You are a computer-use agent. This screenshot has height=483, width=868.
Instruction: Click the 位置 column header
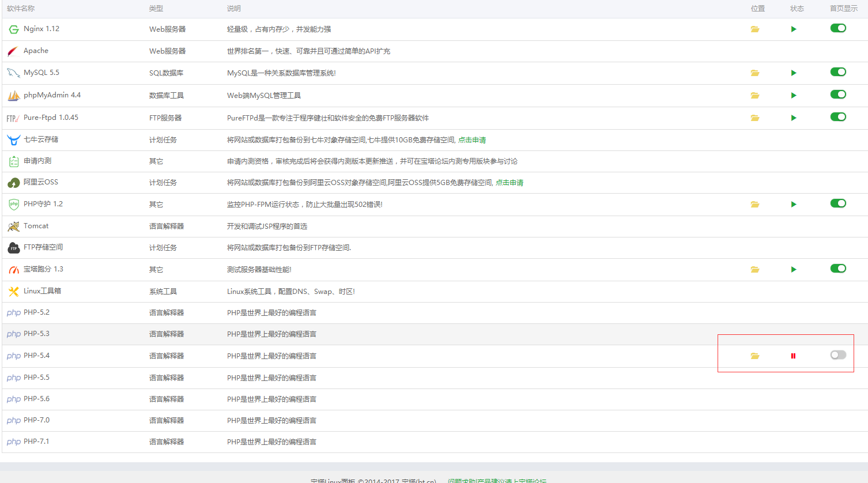click(x=758, y=9)
